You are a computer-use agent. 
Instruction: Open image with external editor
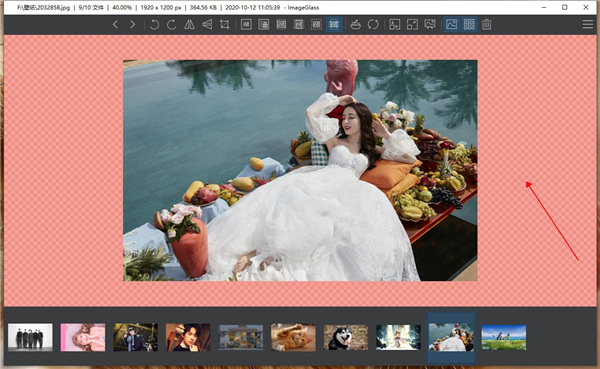355,24
